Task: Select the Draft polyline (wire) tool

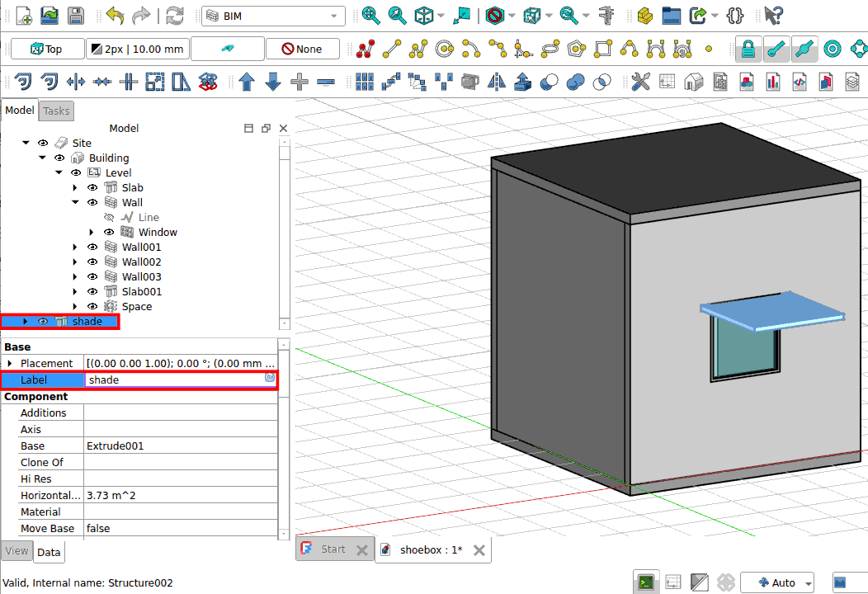Action: point(418,49)
